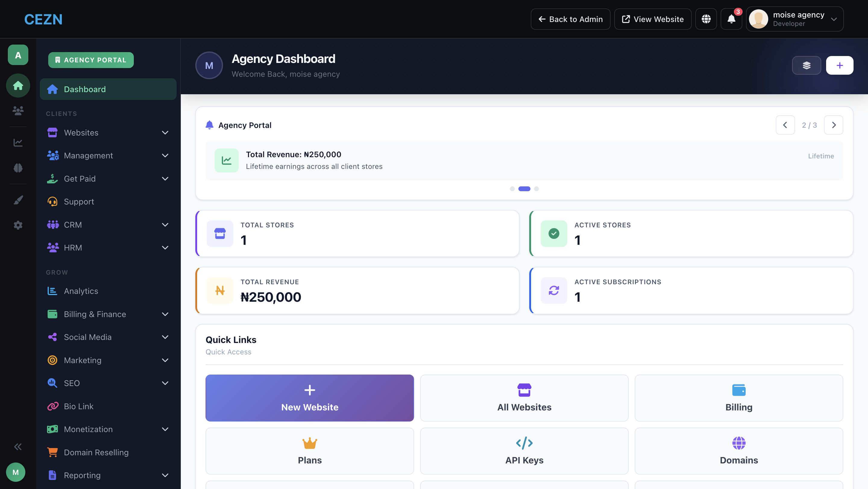Click the revenue chart icon in Agency Portal banner
The image size is (868, 489).
click(226, 160)
